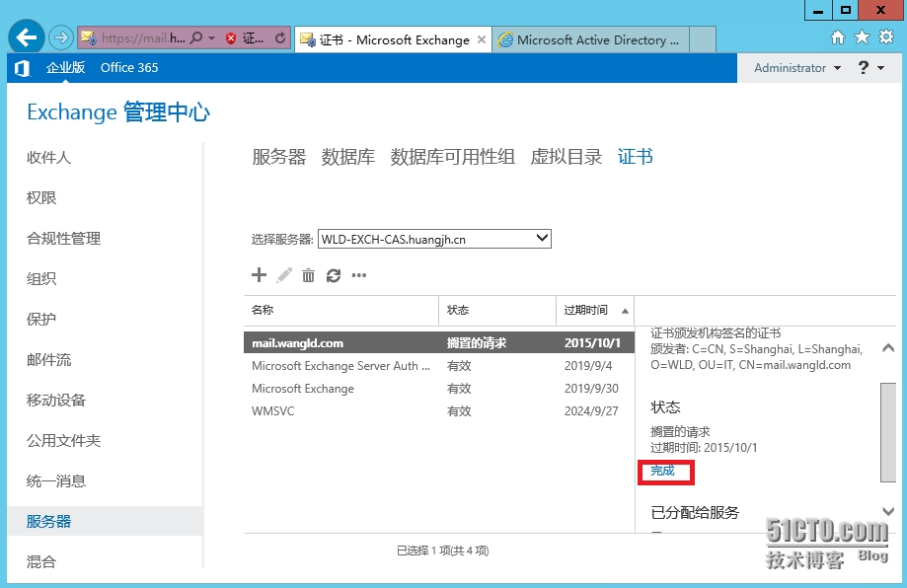Click the pencil edit icon
The image size is (907, 588).
tap(284, 275)
